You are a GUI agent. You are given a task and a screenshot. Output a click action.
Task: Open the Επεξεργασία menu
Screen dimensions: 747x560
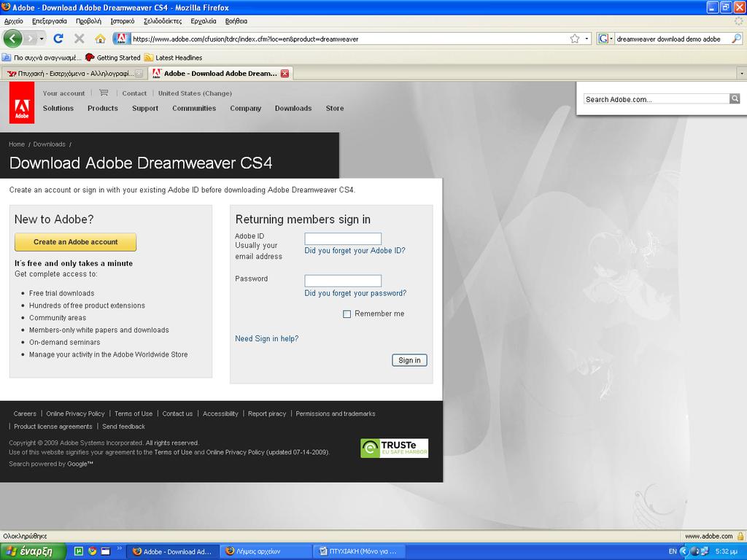click(50, 21)
